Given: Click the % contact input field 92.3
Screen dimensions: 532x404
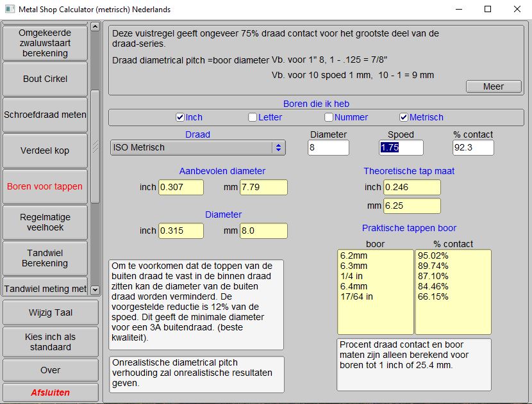Looking at the screenshot, I should pyautogui.click(x=473, y=148).
